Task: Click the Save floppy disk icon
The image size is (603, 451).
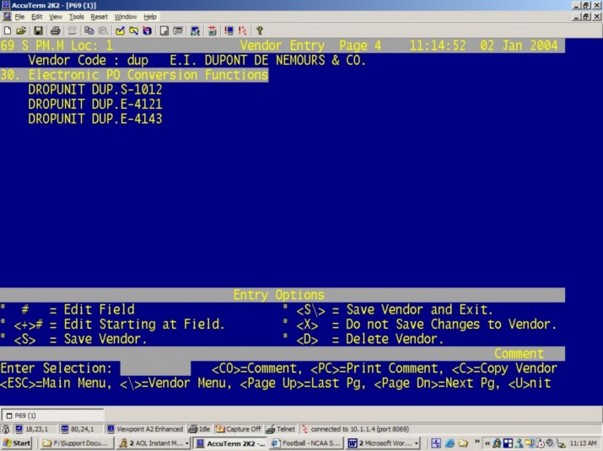Action: coord(38,31)
